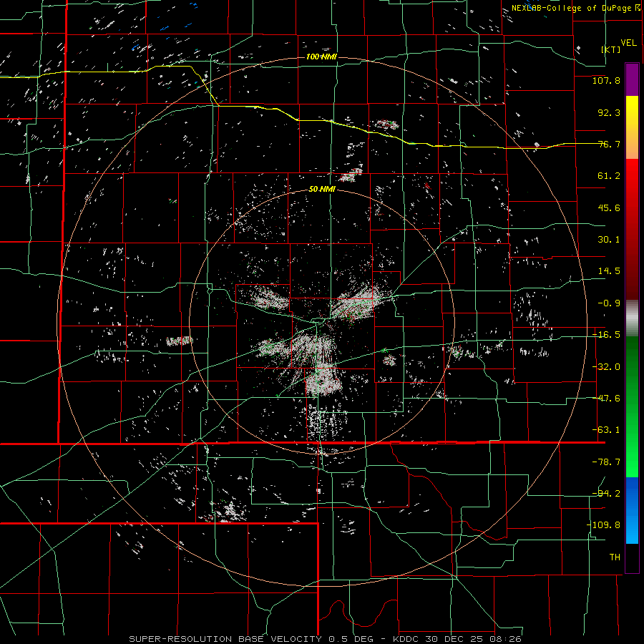
Task: Click the 100 NMI range ring label
Action: [x=321, y=57]
